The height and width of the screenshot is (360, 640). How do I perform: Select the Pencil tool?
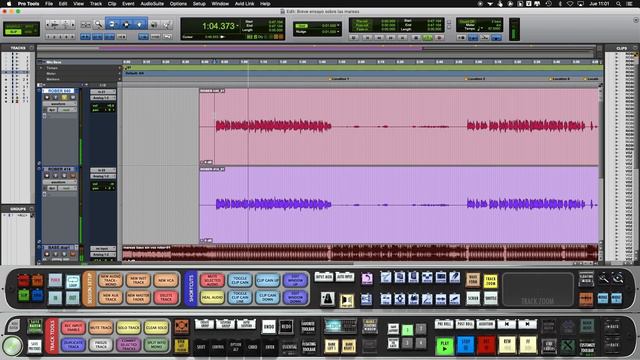click(x=167, y=25)
